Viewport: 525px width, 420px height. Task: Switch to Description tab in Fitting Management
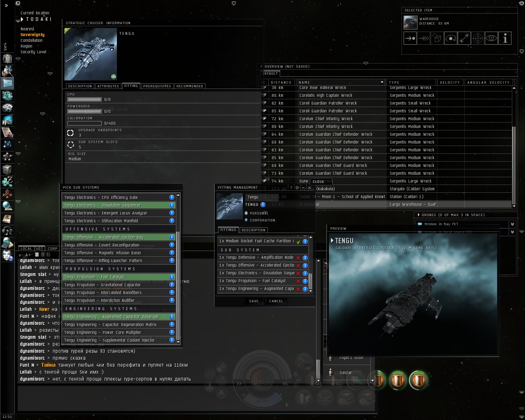pyautogui.click(x=253, y=230)
